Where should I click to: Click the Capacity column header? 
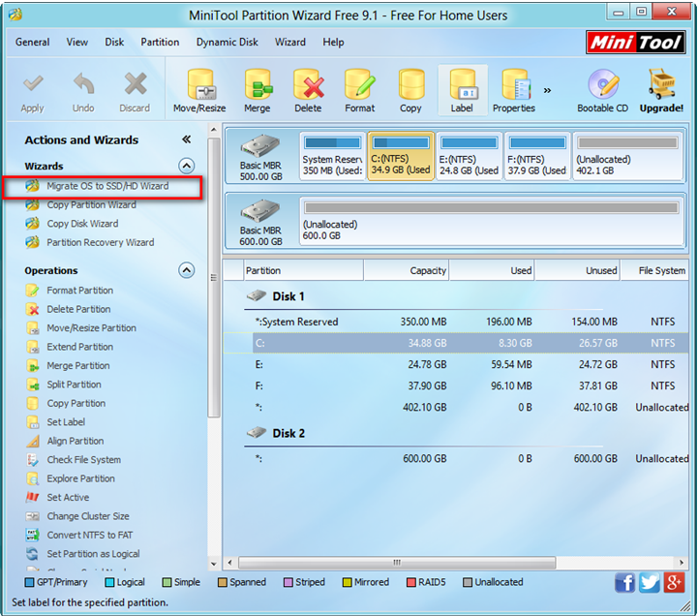pyautogui.click(x=407, y=270)
